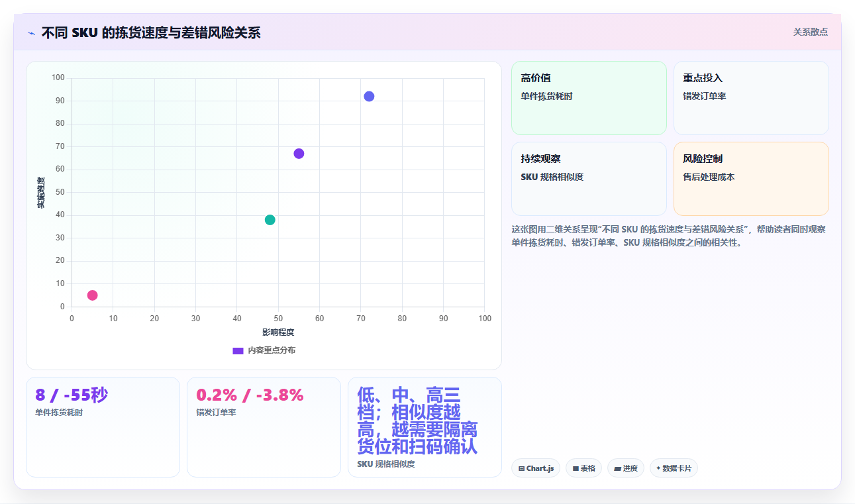Click the indigo data point at top right
Image resolution: width=855 pixels, height=504 pixels.
[369, 97]
